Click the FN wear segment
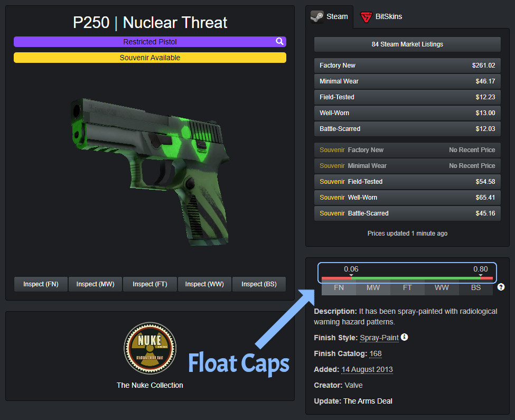This screenshot has width=515, height=420. point(339,288)
